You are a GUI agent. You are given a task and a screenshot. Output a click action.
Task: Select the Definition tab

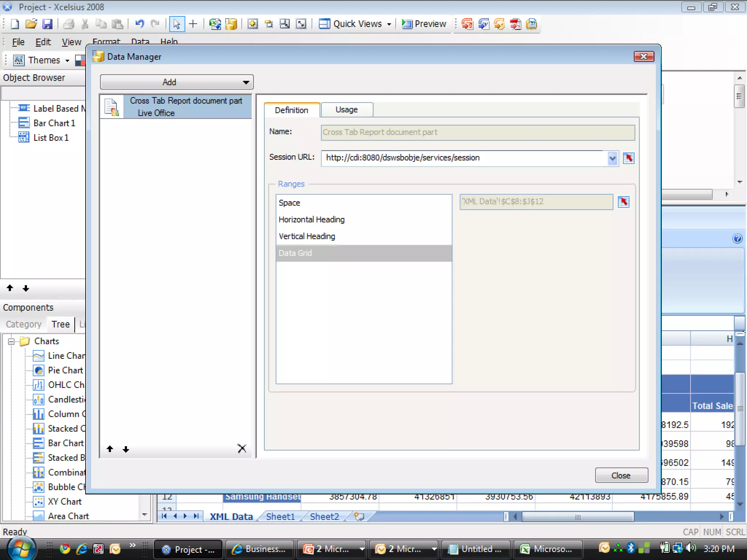coord(292,110)
